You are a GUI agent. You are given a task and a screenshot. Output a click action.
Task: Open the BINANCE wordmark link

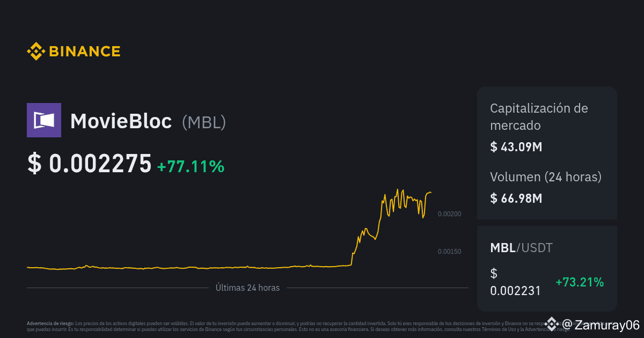(x=85, y=52)
